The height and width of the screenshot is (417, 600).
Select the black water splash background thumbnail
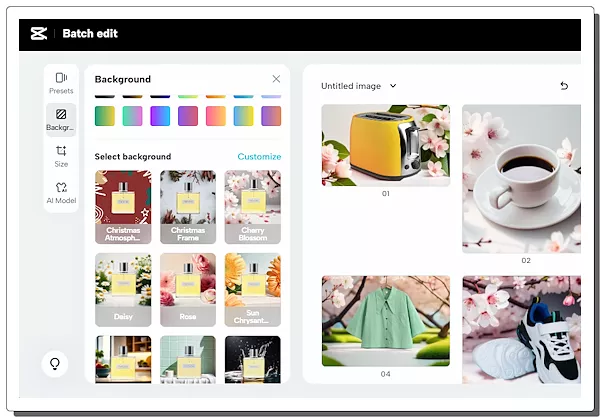(253, 359)
